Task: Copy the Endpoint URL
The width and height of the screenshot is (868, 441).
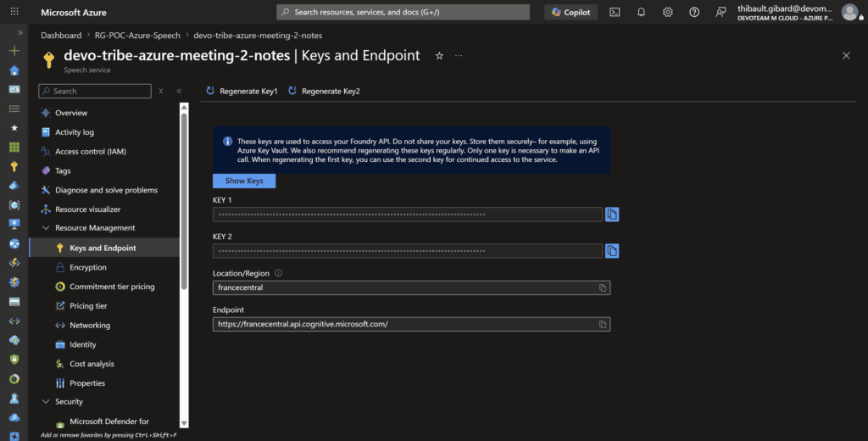Action: click(x=603, y=325)
